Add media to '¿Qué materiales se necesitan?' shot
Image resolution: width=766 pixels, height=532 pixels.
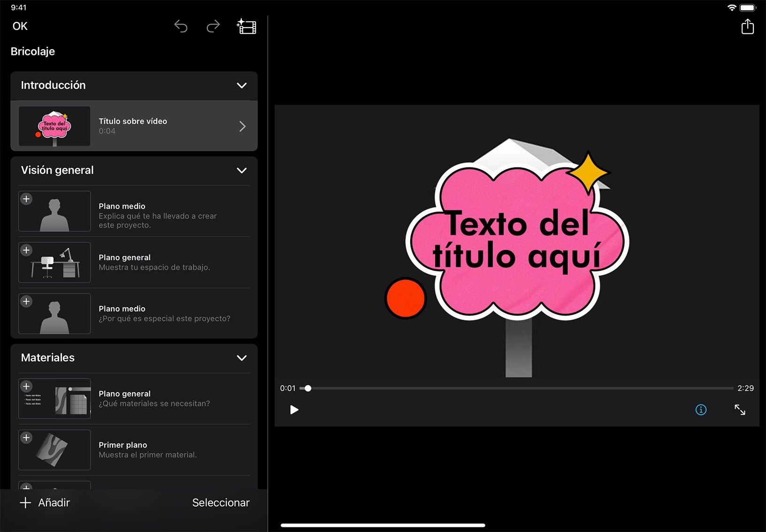[x=26, y=386]
